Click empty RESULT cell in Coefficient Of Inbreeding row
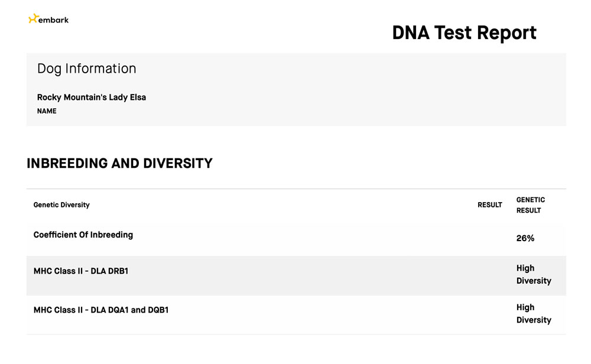This screenshot has height=364, width=591. 489,238
